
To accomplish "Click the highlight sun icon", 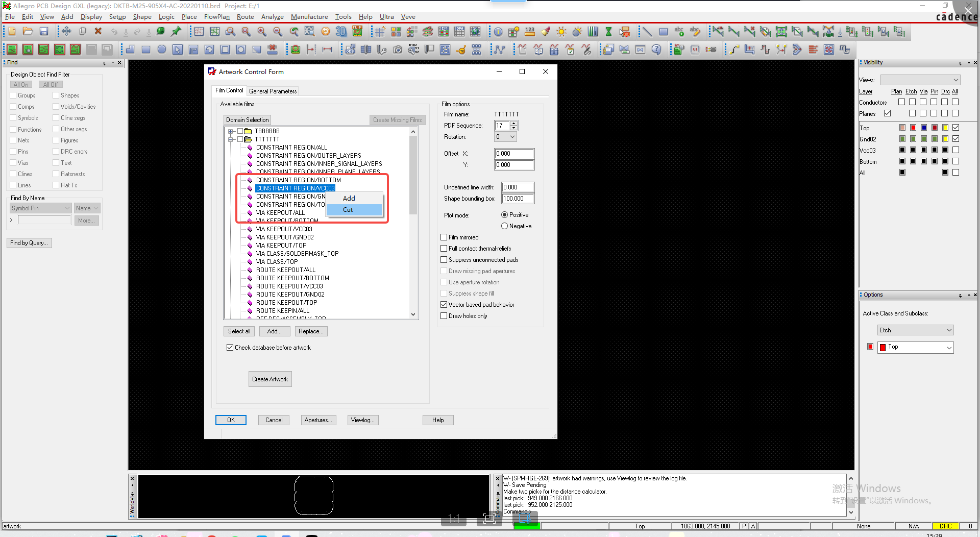I will click(561, 32).
